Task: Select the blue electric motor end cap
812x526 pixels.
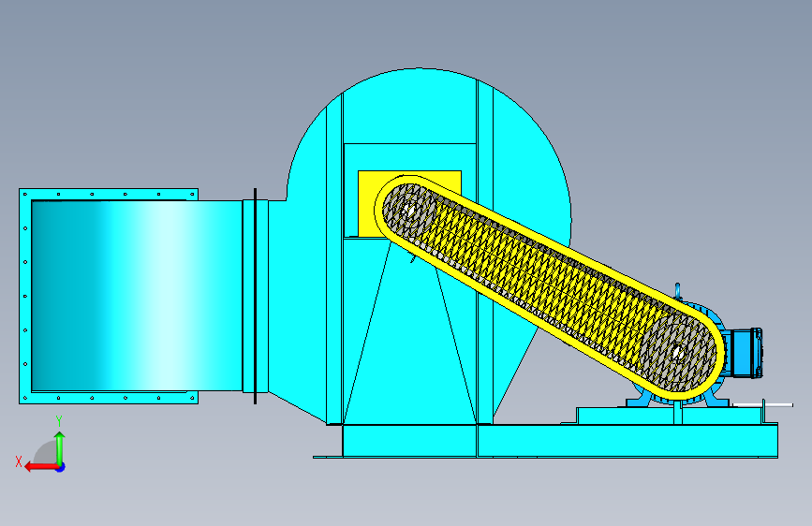Action: [746, 352]
